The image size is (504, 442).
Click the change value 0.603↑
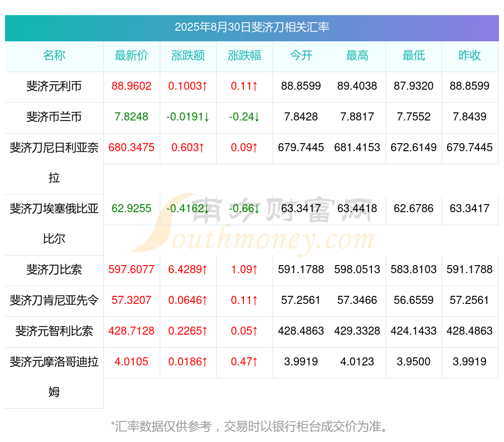(x=188, y=147)
